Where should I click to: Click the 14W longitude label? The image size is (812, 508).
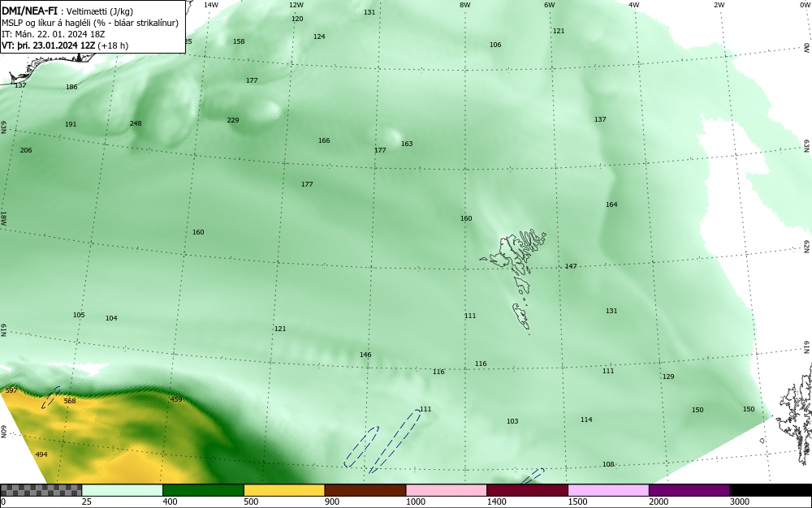[x=211, y=5]
